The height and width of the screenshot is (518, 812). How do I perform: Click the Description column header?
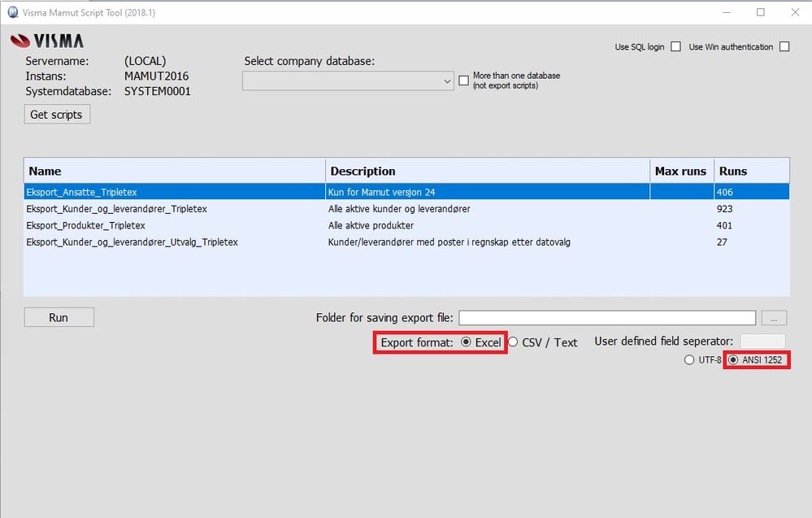click(488, 171)
